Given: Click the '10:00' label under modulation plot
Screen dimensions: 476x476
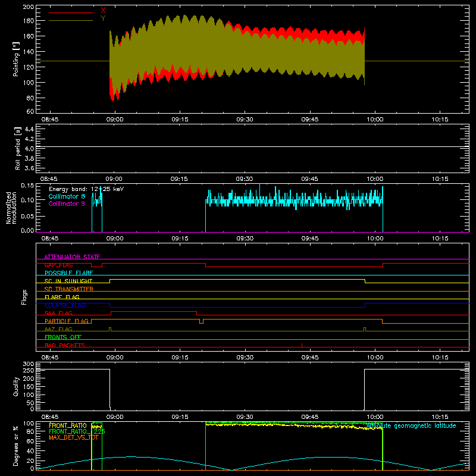Looking at the screenshot, I should (x=375, y=239).
